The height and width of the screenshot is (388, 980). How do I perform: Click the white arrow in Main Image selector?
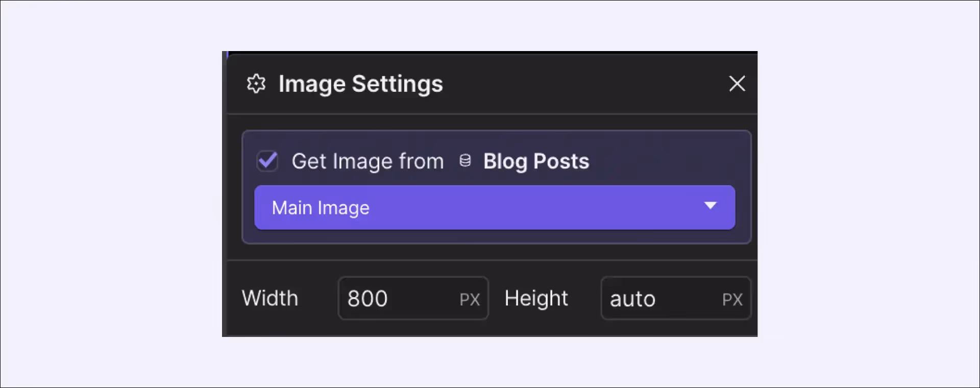coord(710,205)
